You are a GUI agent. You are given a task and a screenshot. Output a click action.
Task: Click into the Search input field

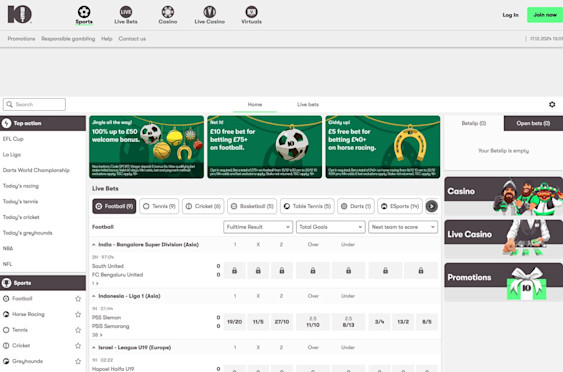tap(34, 104)
